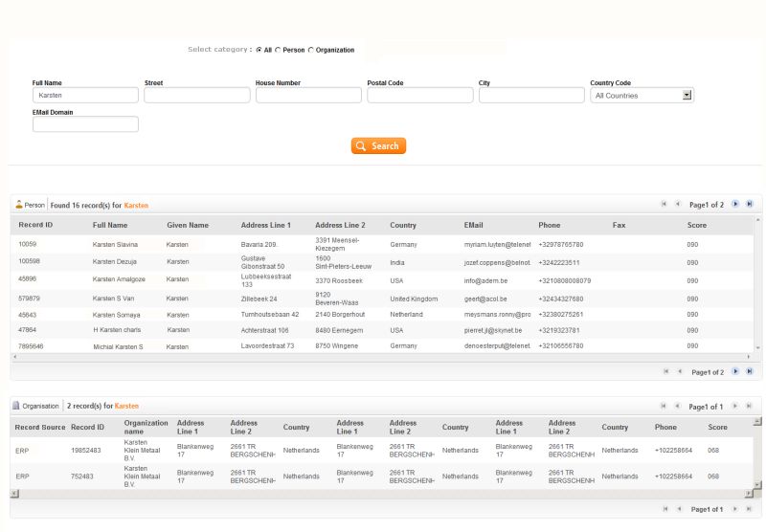Sort Person table by Given Name column

188,225
